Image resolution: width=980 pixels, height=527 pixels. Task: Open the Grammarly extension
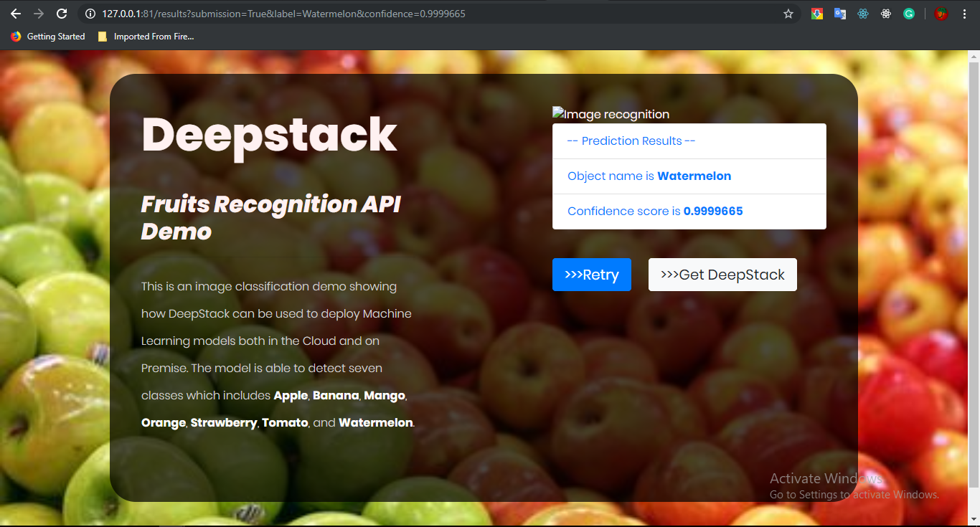click(909, 14)
